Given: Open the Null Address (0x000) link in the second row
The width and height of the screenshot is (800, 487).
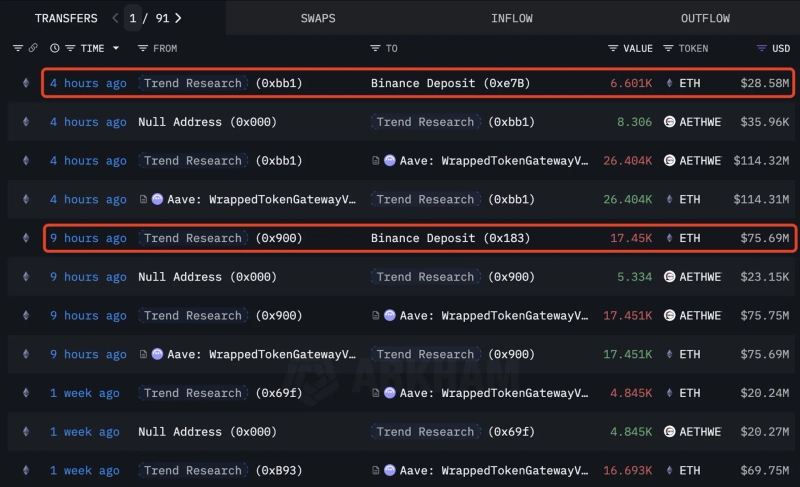Looking at the screenshot, I should [x=207, y=122].
